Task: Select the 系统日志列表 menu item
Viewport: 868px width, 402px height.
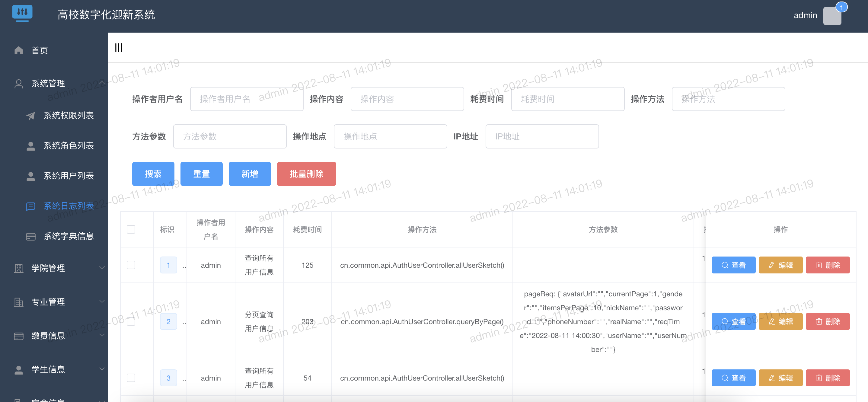Action: point(54,206)
